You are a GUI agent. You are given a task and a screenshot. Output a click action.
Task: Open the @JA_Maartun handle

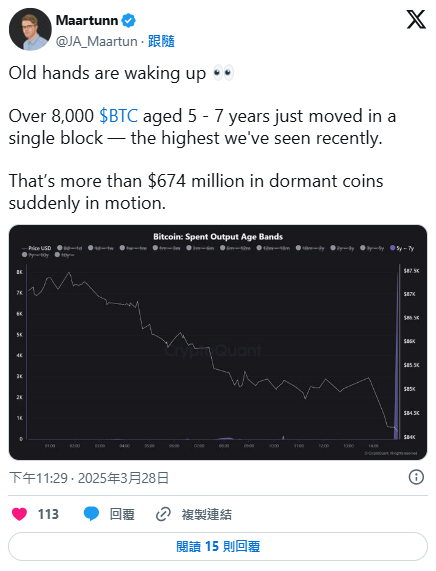tap(97, 41)
